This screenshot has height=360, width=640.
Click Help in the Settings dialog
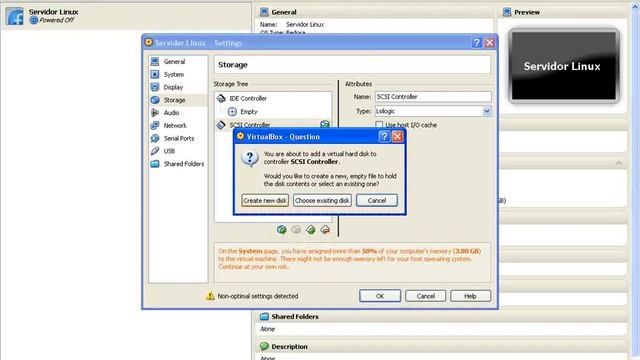pyautogui.click(x=470, y=296)
